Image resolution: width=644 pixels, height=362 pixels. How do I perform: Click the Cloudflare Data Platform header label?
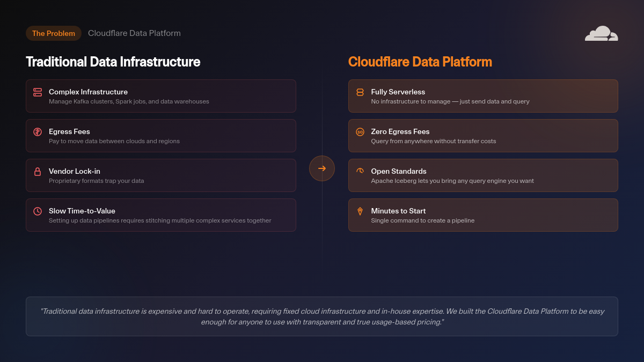click(x=134, y=33)
